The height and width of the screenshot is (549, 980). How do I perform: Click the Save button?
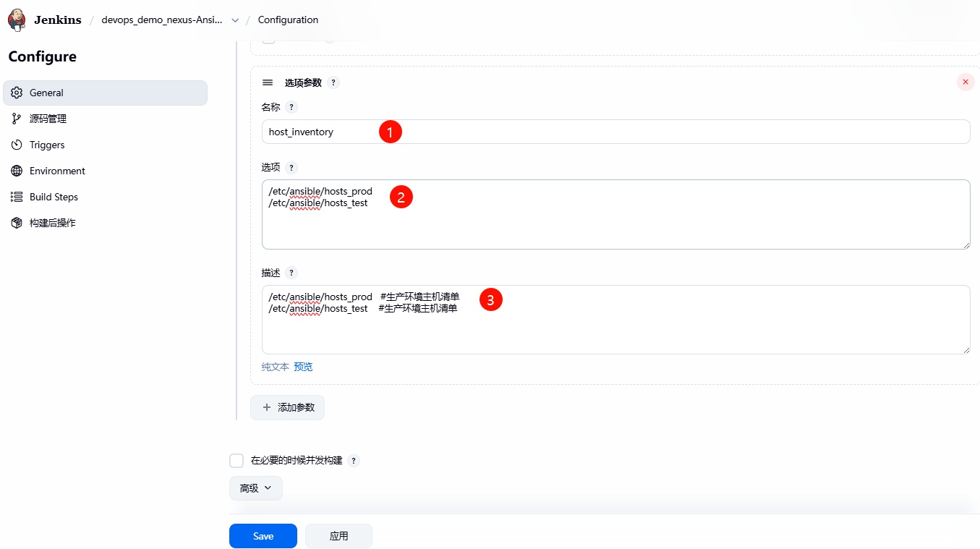(263, 536)
